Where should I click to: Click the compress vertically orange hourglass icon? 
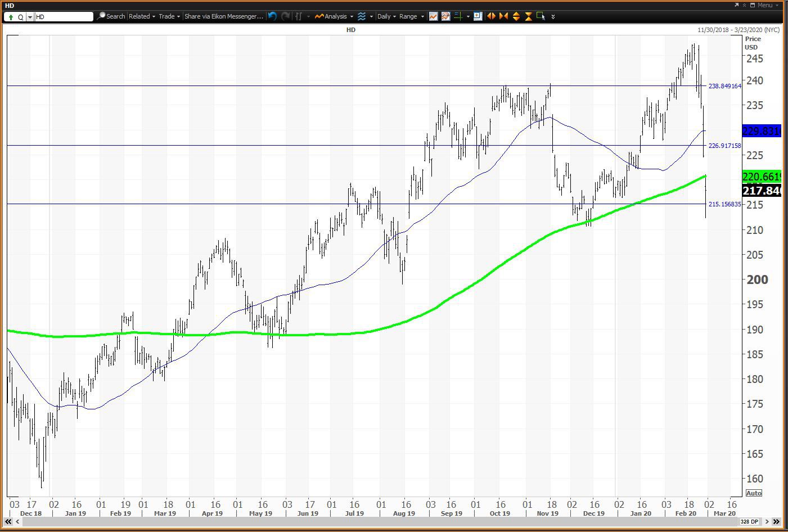(528, 16)
